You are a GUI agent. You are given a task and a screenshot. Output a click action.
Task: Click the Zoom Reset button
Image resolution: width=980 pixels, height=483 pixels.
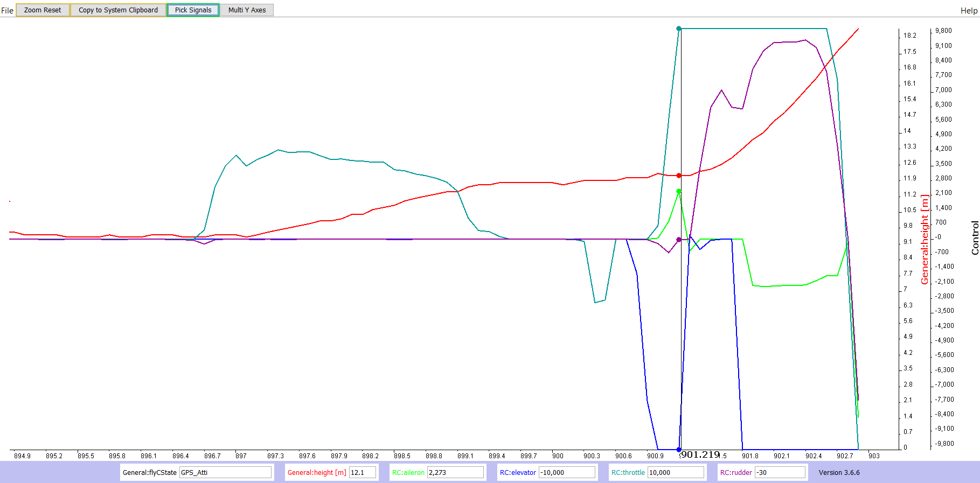click(43, 10)
